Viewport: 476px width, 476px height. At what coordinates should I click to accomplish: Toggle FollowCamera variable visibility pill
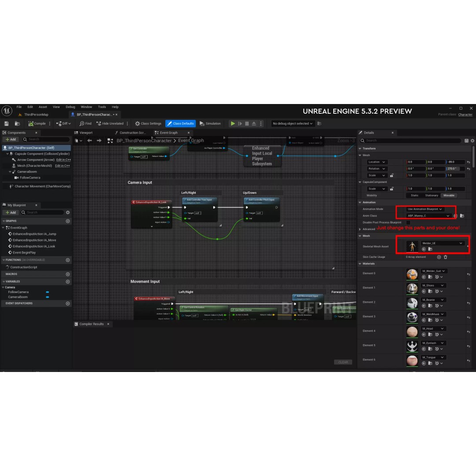pos(47,292)
